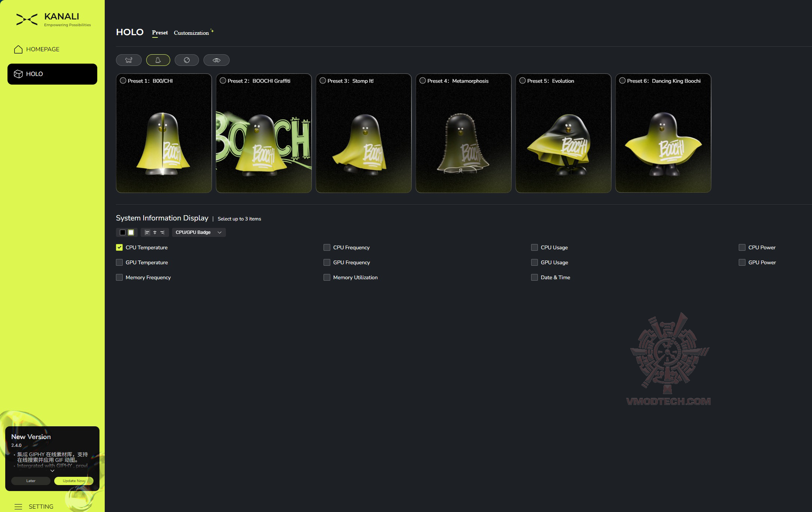Enable CPU Frequency checkbox
Viewport: 812px width, 512px height.
click(x=327, y=247)
